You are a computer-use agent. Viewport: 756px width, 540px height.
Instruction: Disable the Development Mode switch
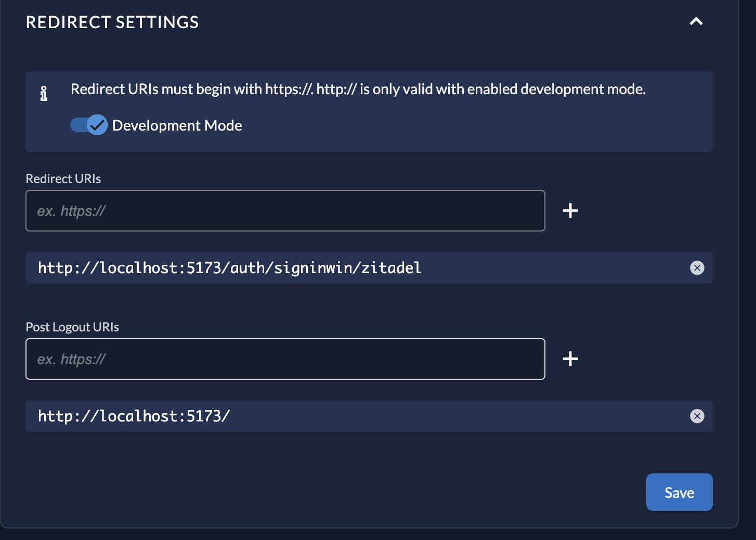coord(89,125)
